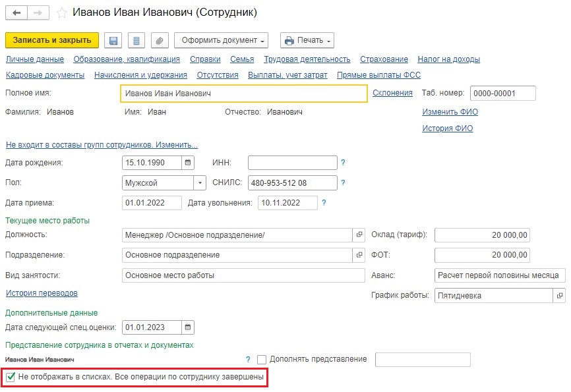
Task: Open the Печать dropdown menu
Action: [307, 40]
